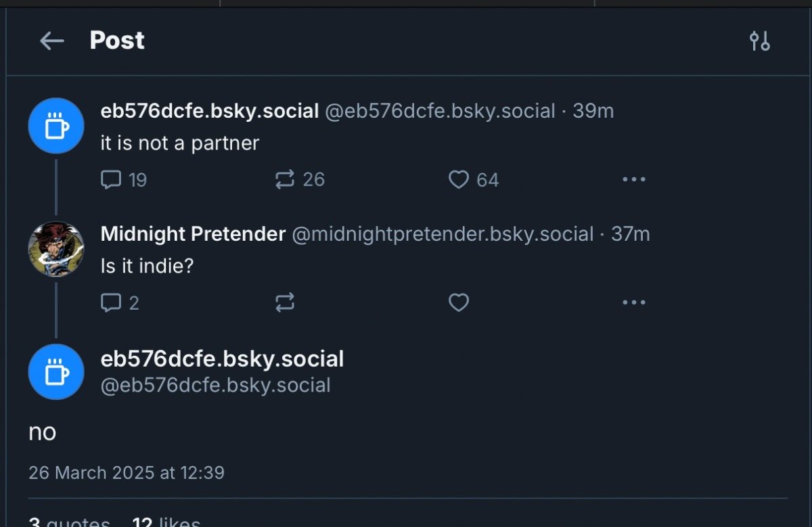Click the eb576dcfe.bsky.social name on first post

[210, 111]
